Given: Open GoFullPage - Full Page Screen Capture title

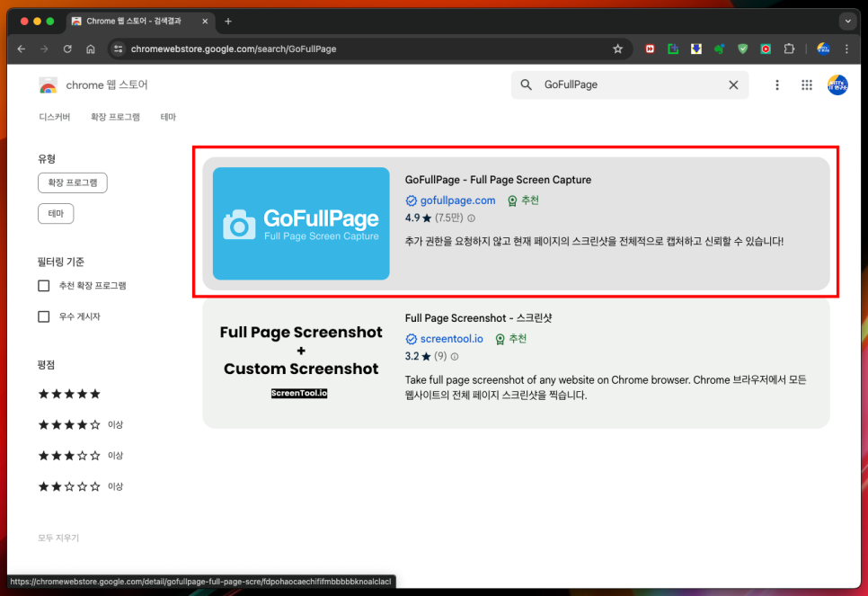Looking at the screenshot, I should click(498, 180).
